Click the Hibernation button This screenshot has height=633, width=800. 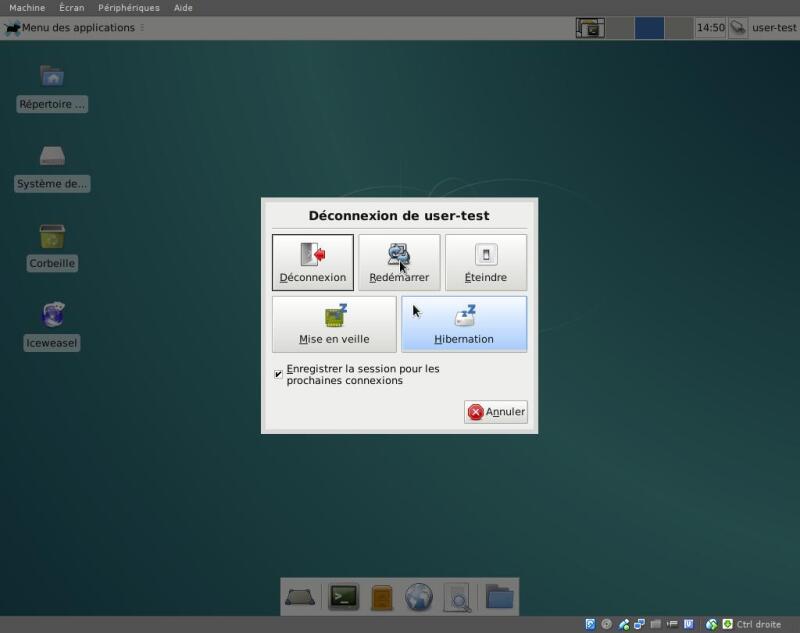pos(463,324)
